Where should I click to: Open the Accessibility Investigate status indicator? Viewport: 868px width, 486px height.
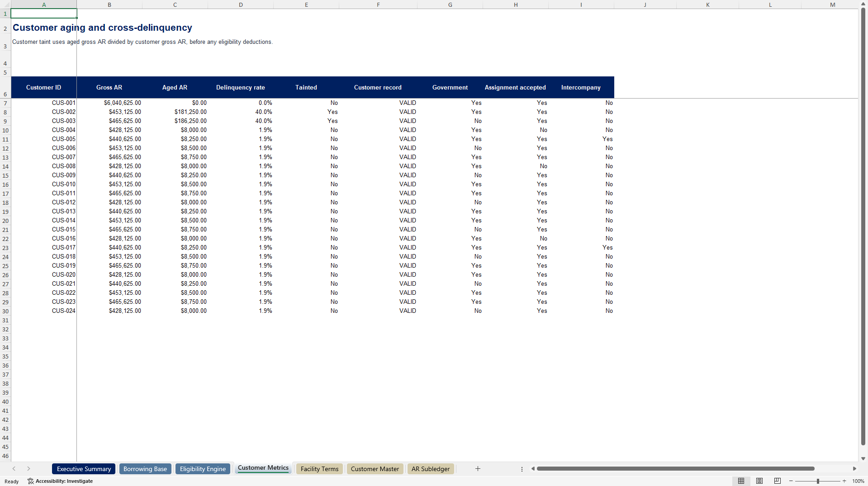coord(60,481)
